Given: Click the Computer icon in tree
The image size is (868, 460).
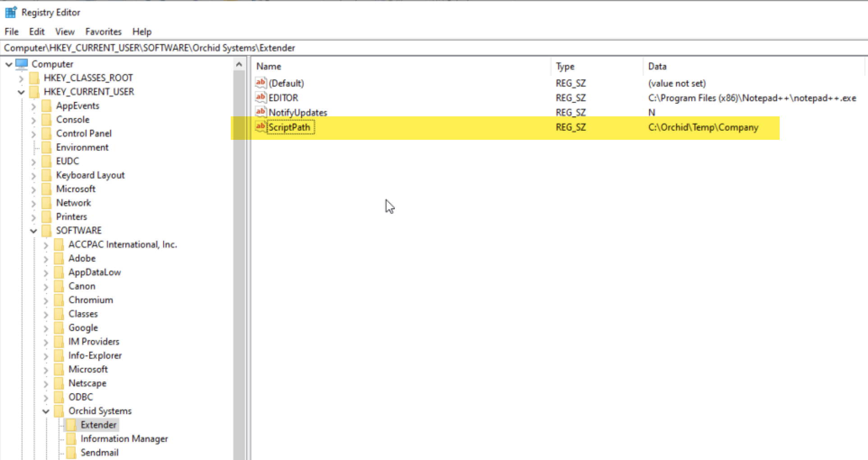Looking at the screenshot, I should (x=22, y=64).
